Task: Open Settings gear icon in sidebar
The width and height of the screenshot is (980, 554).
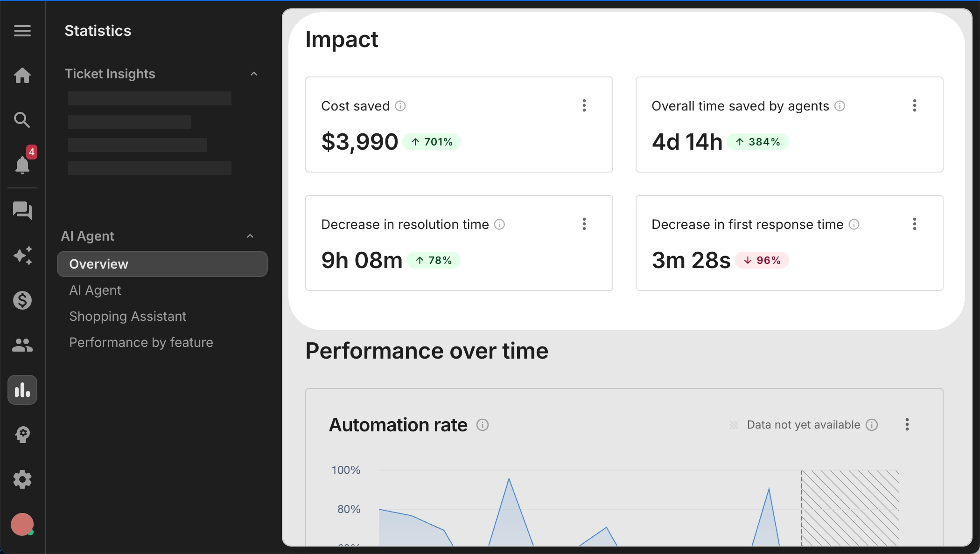Action: [22, 479]
